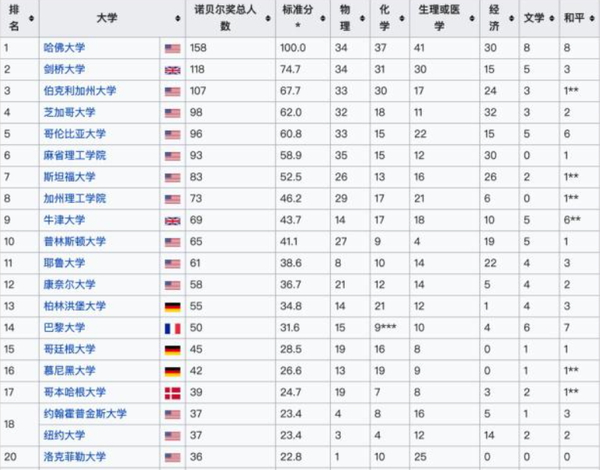The image size is (600, 470).
Task: Select the standard score 74.7
Action: click(290, 69)
